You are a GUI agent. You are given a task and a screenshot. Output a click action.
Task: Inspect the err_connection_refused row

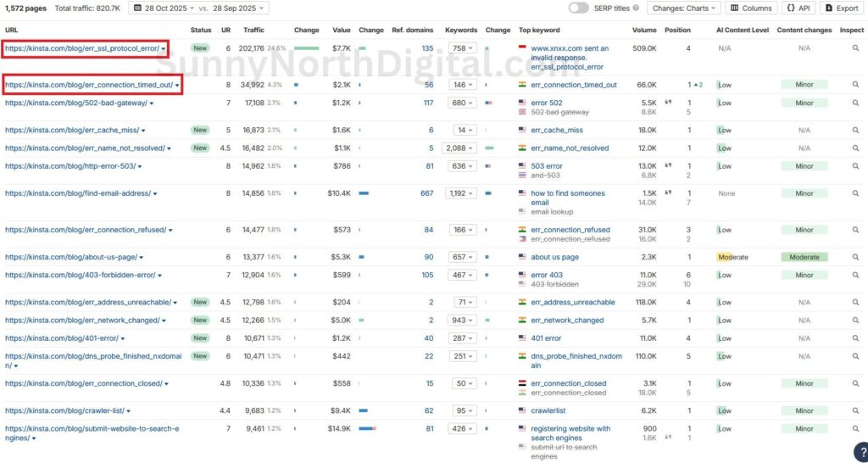pyautogui.click(x=855, y=230)
